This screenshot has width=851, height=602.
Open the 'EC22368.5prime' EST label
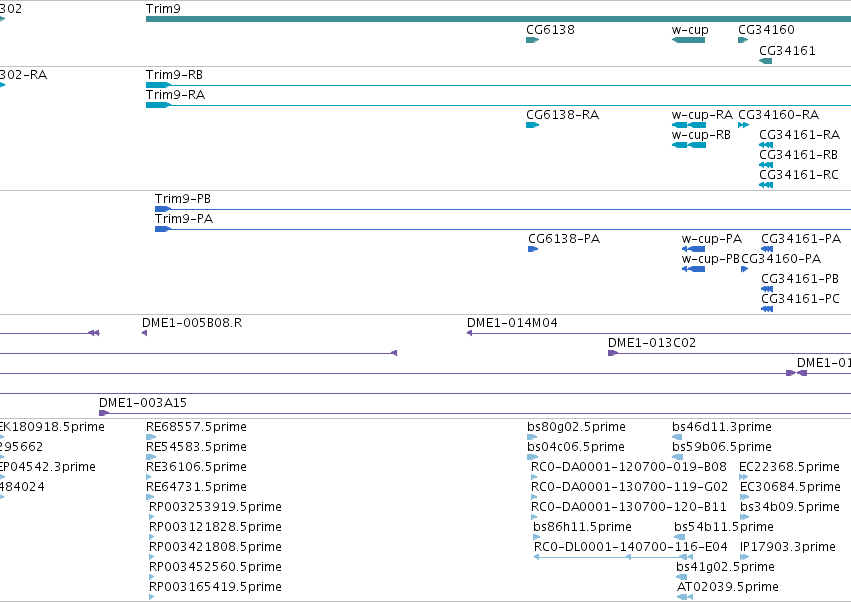coord(789,467)
